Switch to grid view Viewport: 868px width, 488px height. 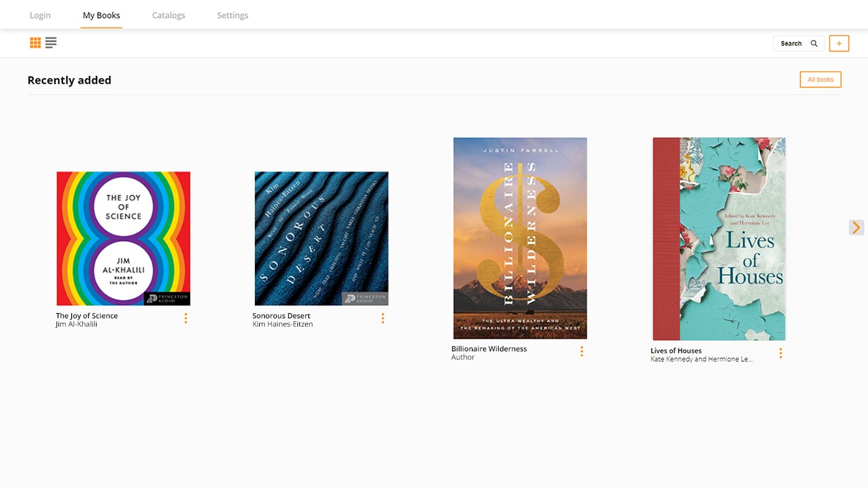coord(36,43)
